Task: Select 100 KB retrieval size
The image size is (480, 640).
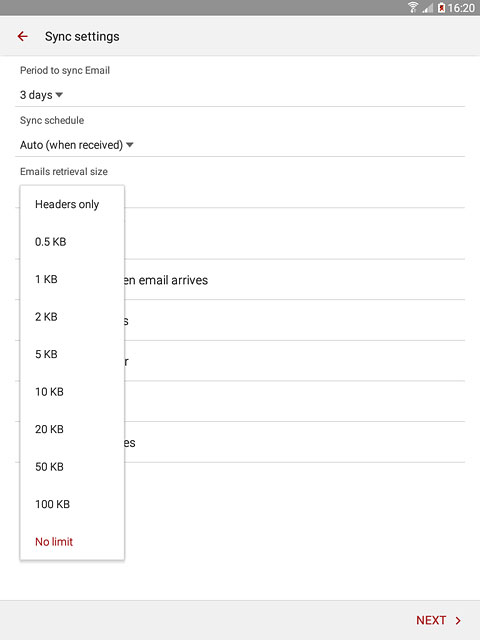Action: coord(72,504)
